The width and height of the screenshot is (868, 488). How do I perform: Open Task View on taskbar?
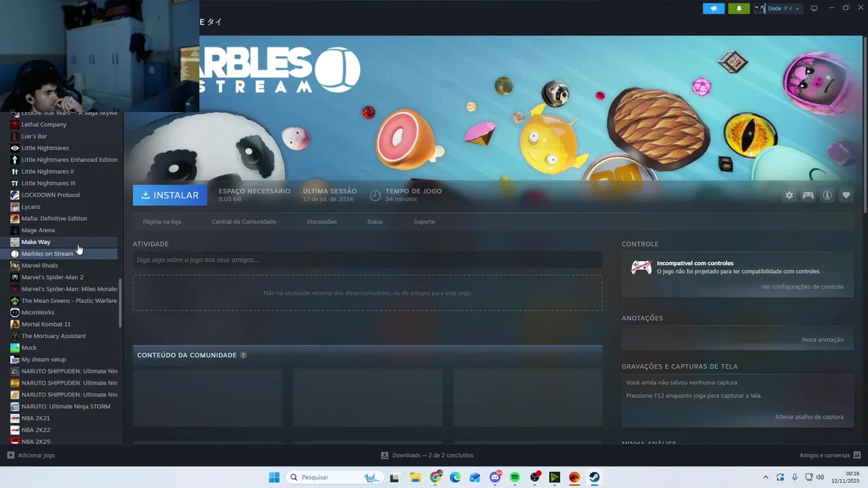click(x=394, y=477)
